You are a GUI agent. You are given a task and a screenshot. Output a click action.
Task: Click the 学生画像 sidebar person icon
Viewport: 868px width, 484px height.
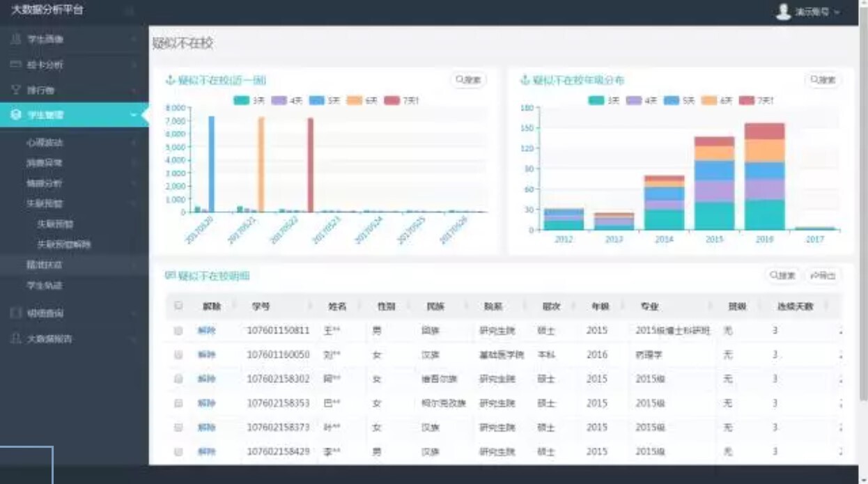(x=16, y=39)
